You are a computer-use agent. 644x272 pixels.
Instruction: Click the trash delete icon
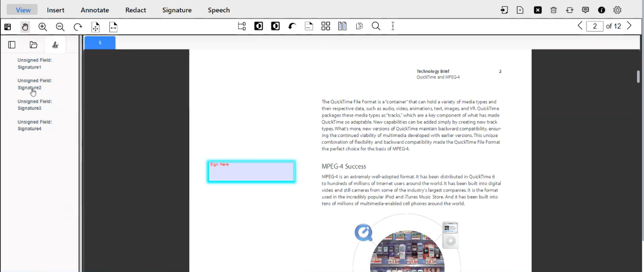coord(554,10)
